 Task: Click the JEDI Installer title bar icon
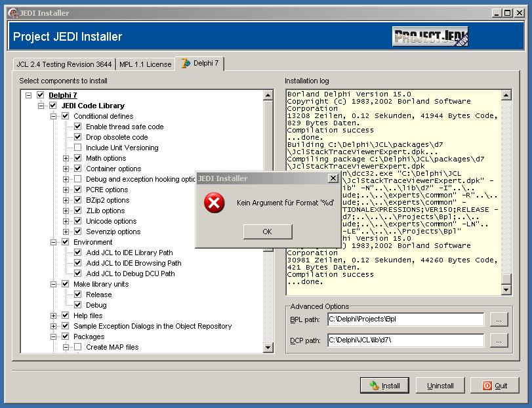[x=7, y=13]
